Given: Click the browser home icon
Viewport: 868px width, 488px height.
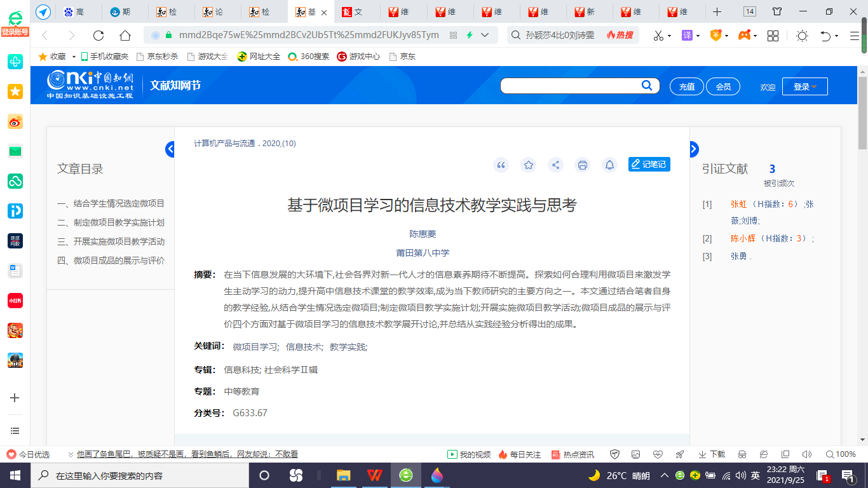Looking at the screenshot, I should click(125, 36).
